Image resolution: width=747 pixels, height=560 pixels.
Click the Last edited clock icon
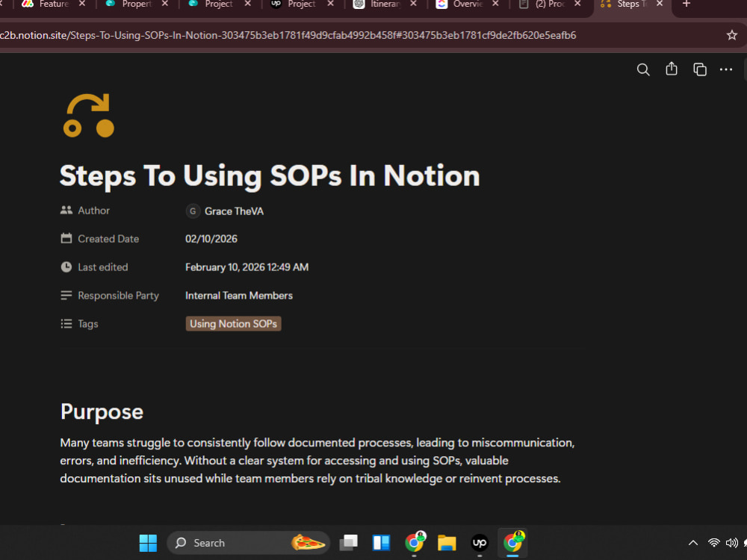click(x=66, y=267)
